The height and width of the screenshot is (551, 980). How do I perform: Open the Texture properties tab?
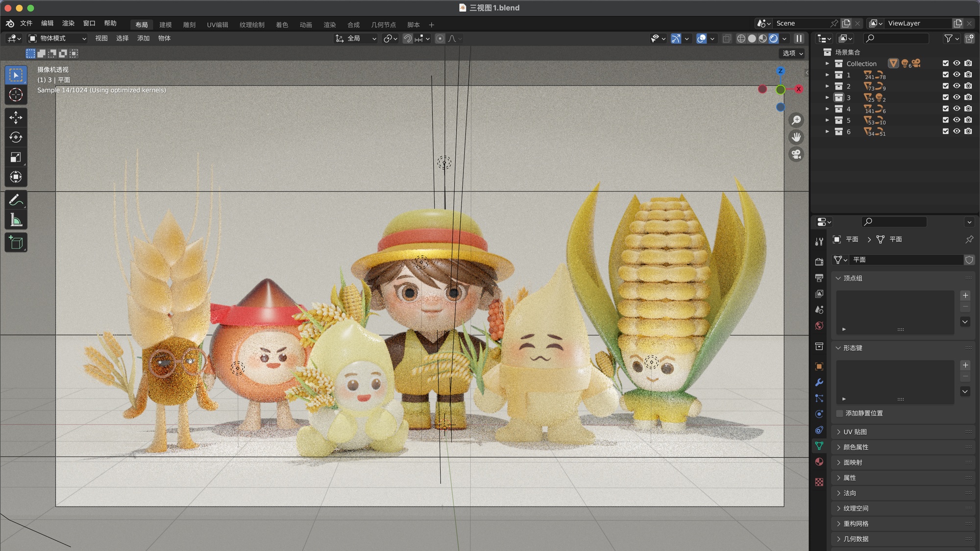(x=819, y=482)
